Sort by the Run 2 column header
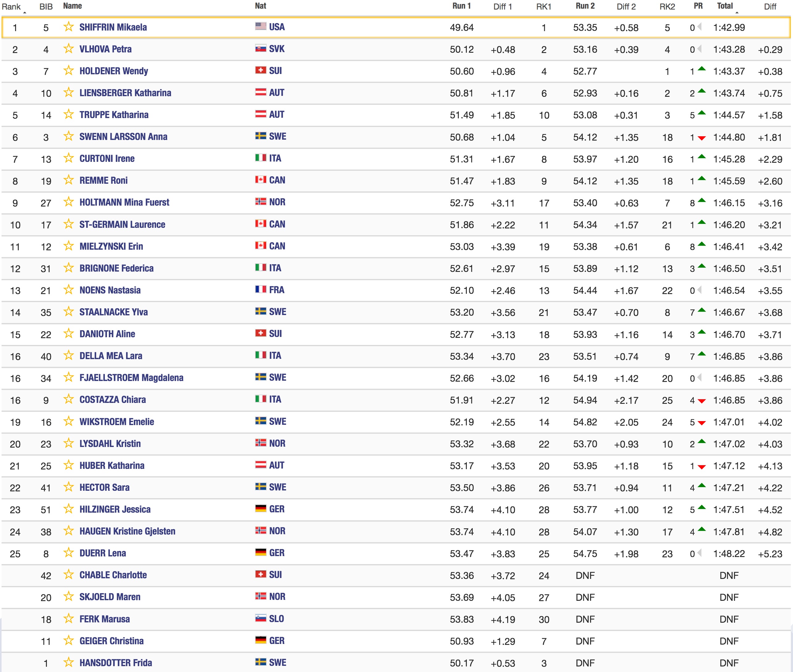 point(585,6)
